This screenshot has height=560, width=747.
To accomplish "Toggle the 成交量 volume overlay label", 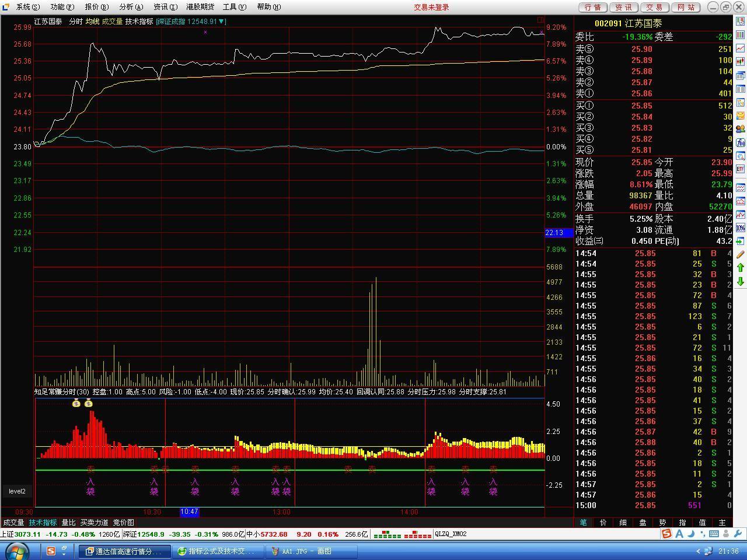I will pos(112,22).
